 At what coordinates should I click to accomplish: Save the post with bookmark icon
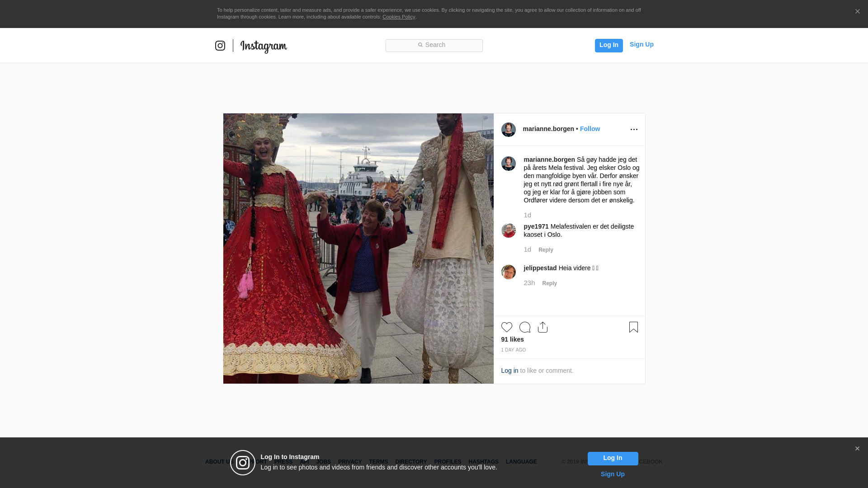(633, 327)
